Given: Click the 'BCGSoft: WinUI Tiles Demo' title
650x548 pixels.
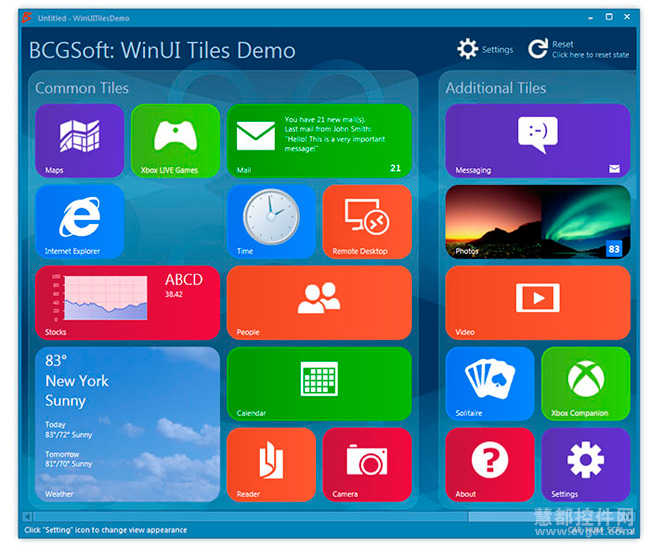Looking at the screenshot, I should tap(162, 51).
